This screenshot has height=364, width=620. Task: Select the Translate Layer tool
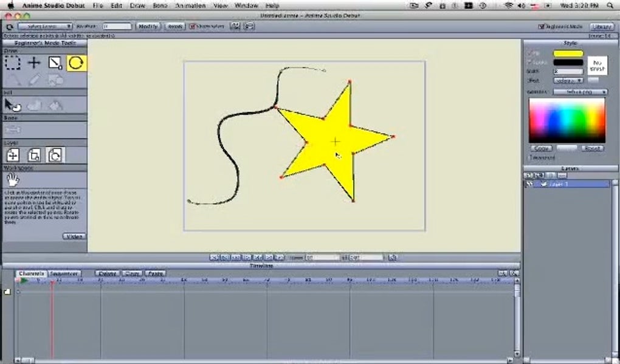point(13,155)
